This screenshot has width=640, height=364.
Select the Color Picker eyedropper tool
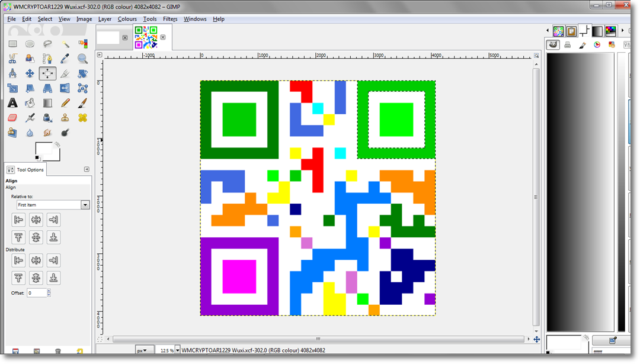65,59
